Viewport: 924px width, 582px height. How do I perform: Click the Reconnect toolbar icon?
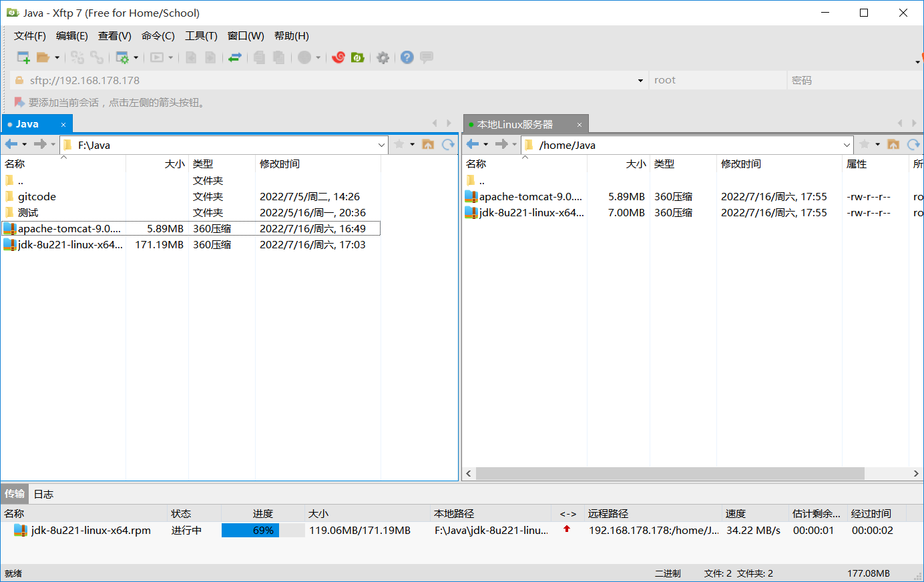pyautogui.click(x=77, y=57)
